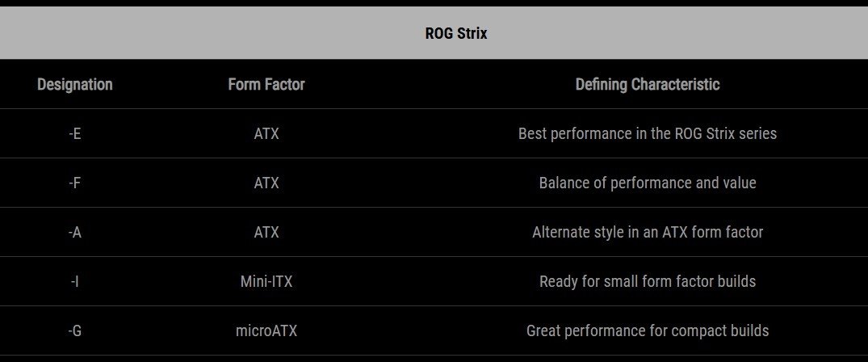This screenshot has width=868, height=362.
Task: Click the ROG Strix table title
Action: pos(456,33)
